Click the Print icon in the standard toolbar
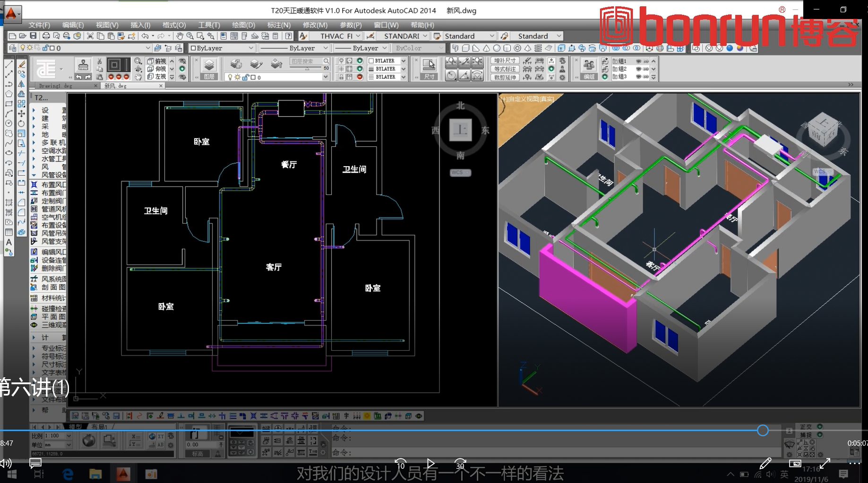The height and width of the screenshot is (483, 868). click(x=46, y=36)
